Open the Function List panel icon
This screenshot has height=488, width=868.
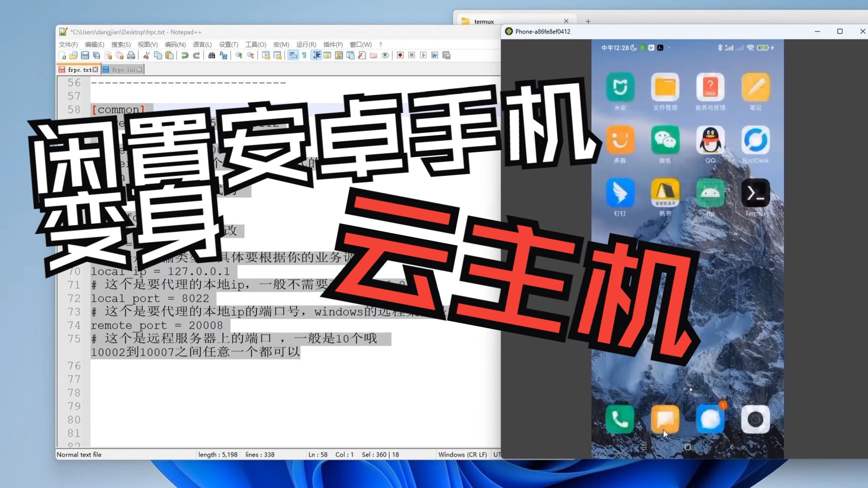[362, 55]
